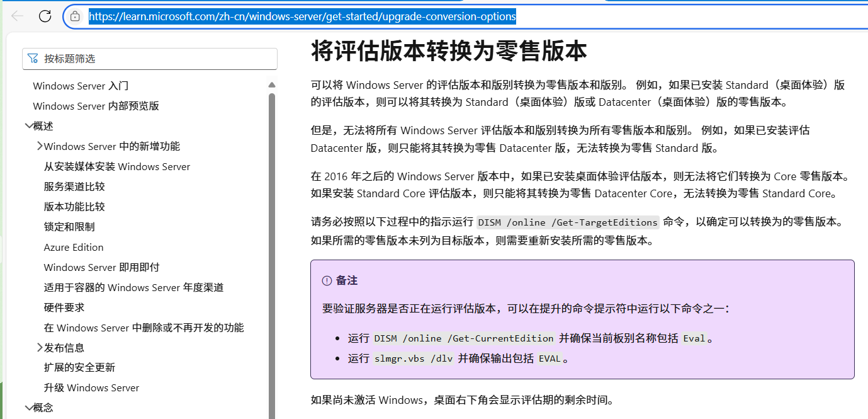
Task: Click the DISM /online /Get-CurrentEdition code
Action: pyautogui.click(x=464, y=338)
